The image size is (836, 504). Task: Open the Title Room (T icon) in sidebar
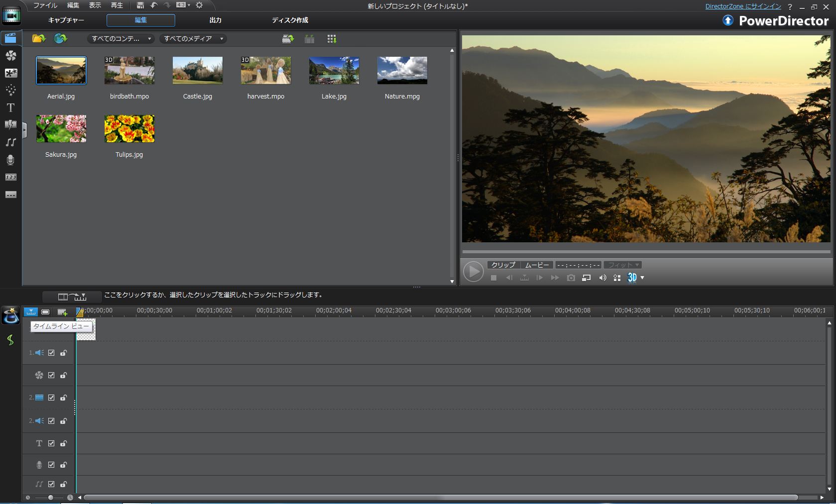point(10,107)
